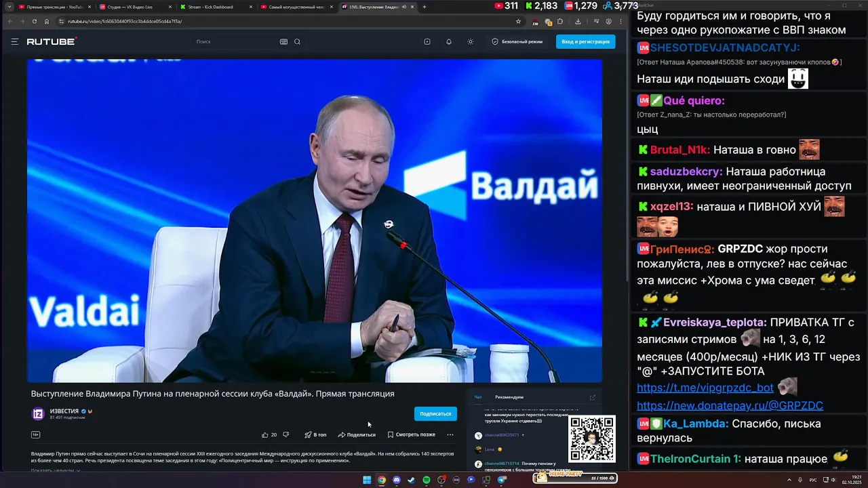Image resolution: width=868 pixels, height=488 pixels.
Task: Click the Putin Valdai video player
Action: (x=315, y=221)
